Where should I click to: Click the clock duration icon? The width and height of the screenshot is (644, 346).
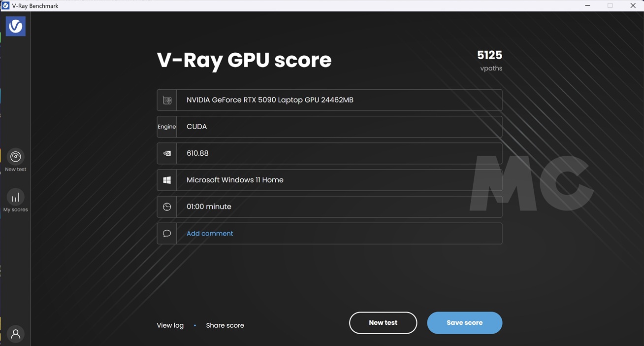[167, 207]
